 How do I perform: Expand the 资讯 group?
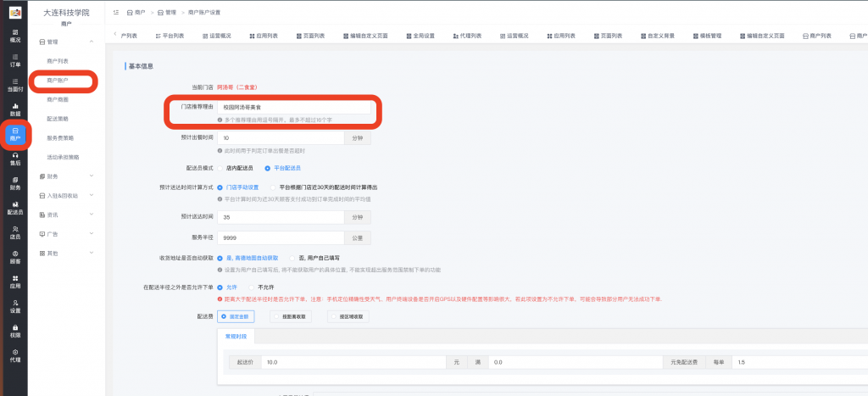66,215
